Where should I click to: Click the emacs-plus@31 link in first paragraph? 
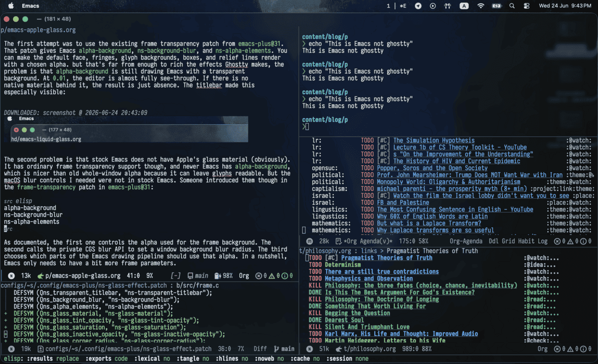(261, 43)
